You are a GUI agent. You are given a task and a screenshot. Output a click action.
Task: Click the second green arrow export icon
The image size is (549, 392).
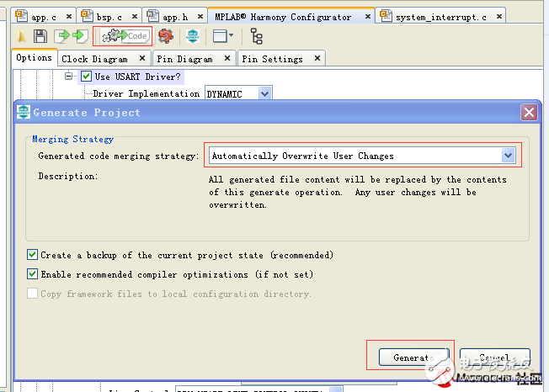pos(80,36)
